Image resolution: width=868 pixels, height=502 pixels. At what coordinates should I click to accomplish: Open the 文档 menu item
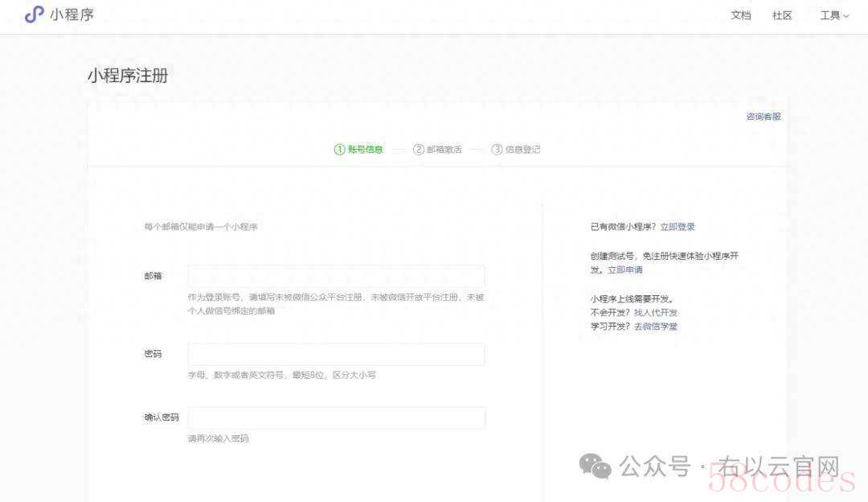(740, 15)
